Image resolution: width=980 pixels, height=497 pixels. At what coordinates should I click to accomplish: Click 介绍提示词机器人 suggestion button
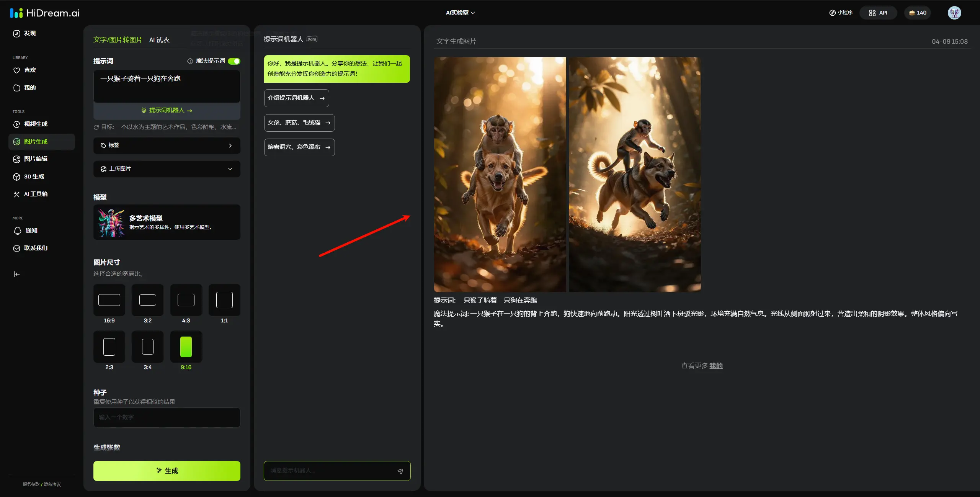pyautogui.click(x=296, y=98)
